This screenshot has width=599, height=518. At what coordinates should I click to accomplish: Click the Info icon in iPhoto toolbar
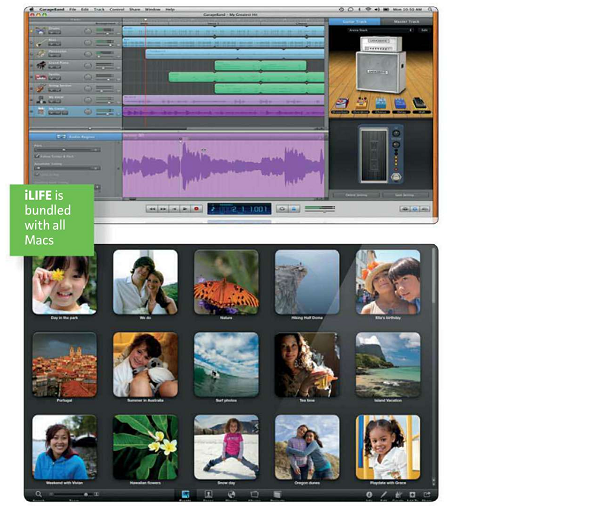[x=369, y=495]
